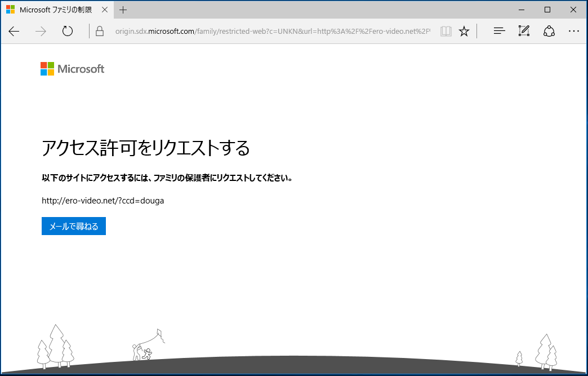View site security lock details
This screenshot has width=588, height=376.
click(x=99, y=31)
